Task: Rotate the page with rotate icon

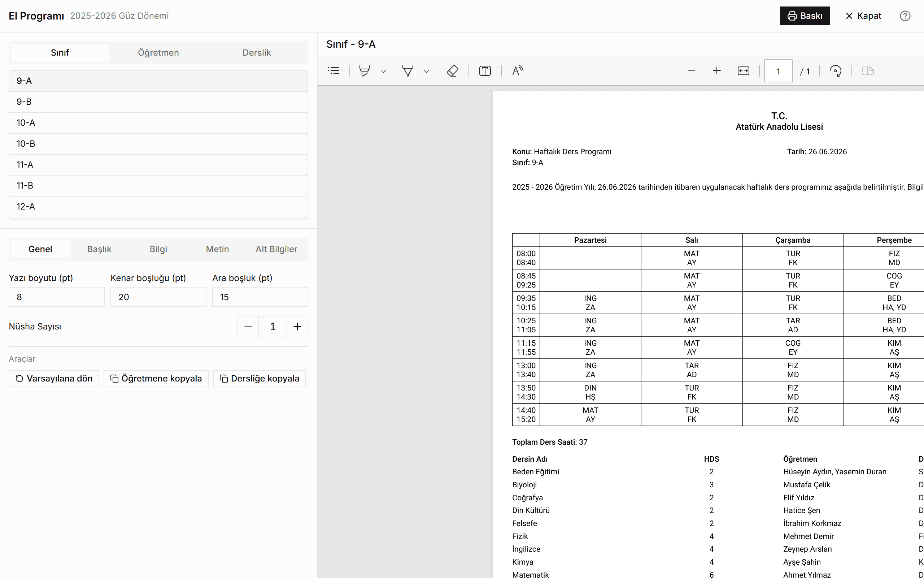Action: 836,71
